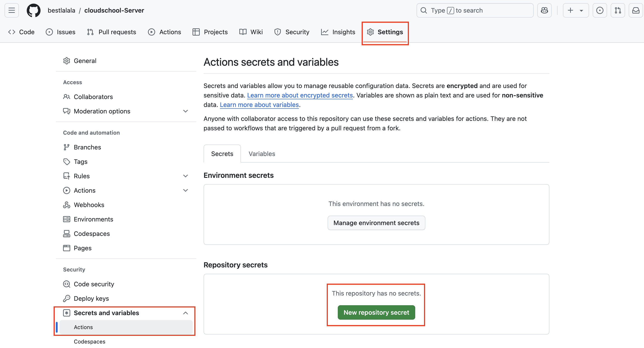This screenshot has height=348, width=644.
Task: Click the search input field
Action: click(x=475, y=10)
